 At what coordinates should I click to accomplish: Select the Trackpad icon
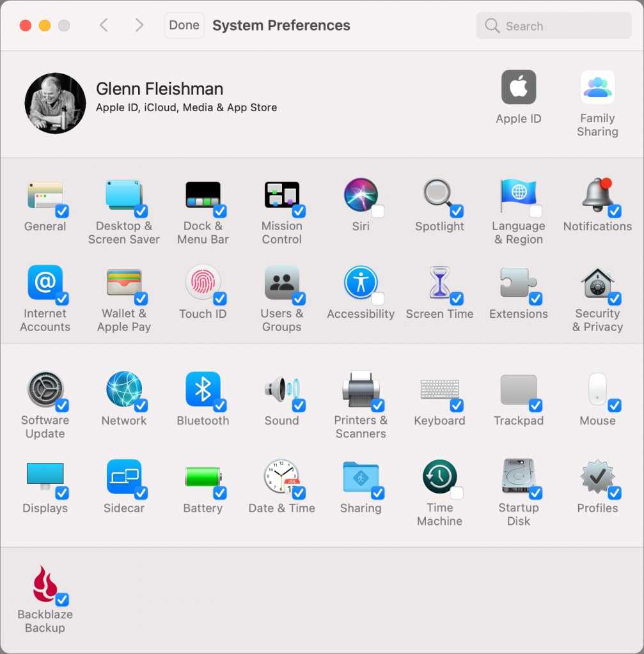[519, 389]
